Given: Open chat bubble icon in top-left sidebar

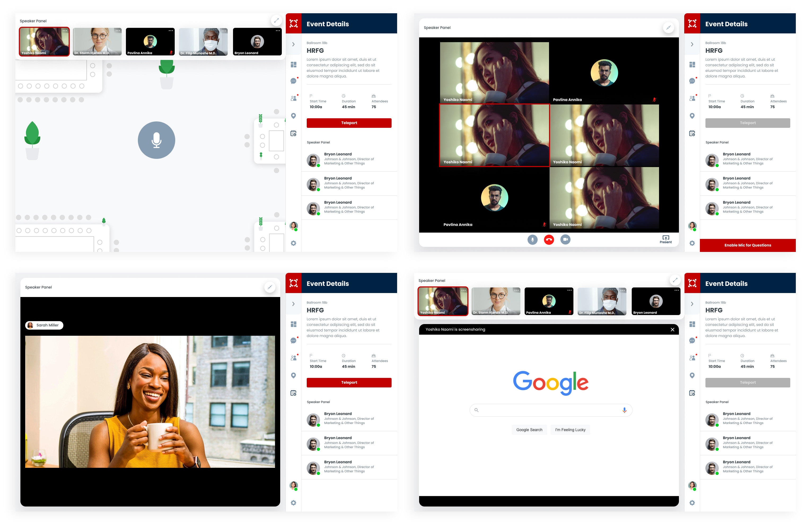Looking at the screenshot, I should [293, 81].
